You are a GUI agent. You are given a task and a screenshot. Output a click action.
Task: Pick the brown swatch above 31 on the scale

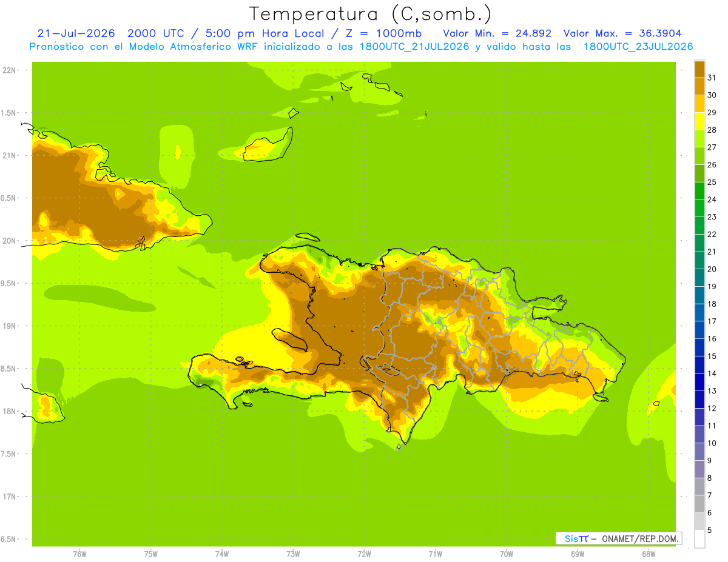point(699,69)
